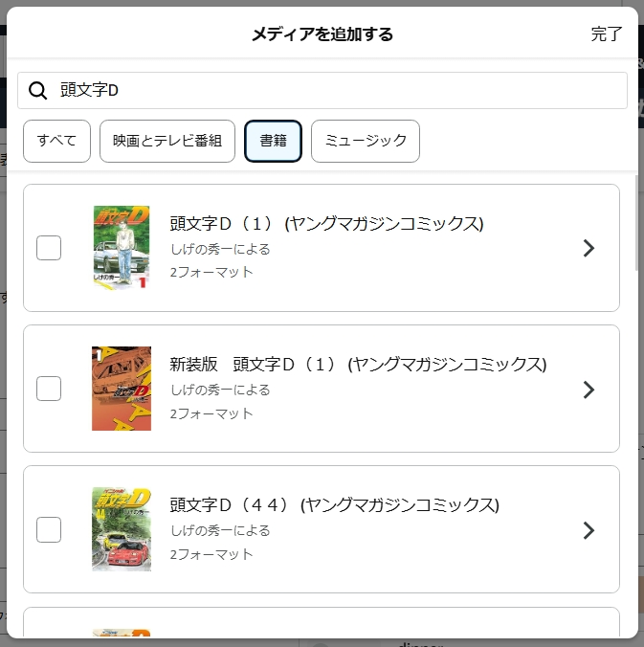Switch to the すべて filter tab

pos(56,141)
